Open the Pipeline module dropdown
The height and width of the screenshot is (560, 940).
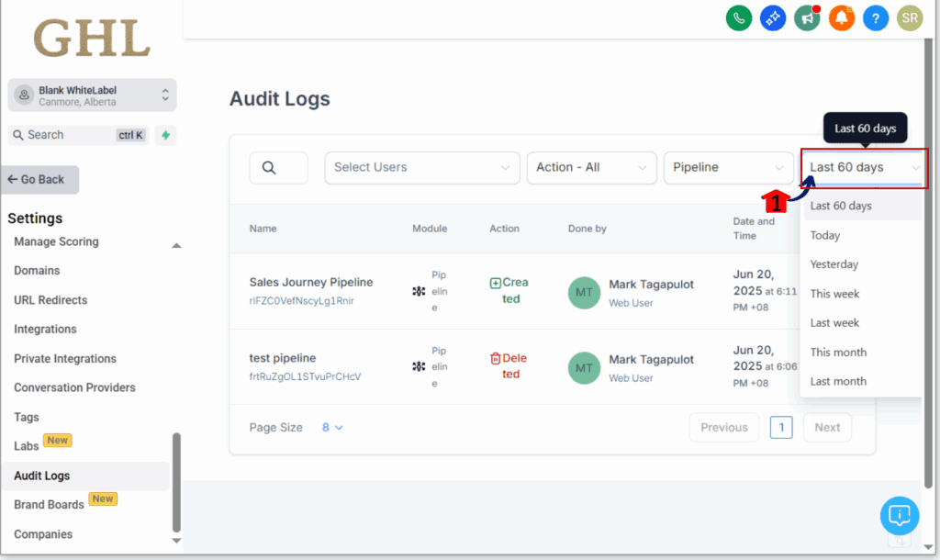[728, 168]
